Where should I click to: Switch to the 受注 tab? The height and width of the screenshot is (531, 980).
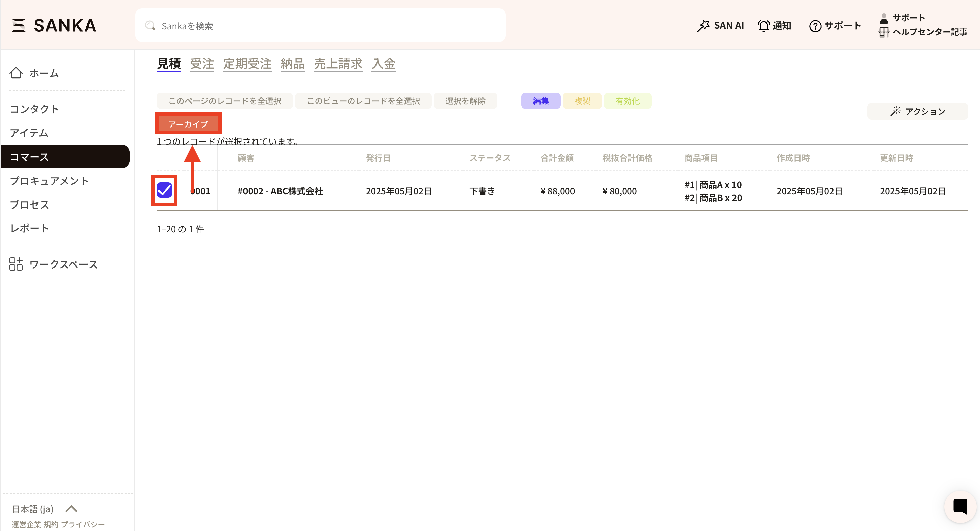(x=202, y=64)
